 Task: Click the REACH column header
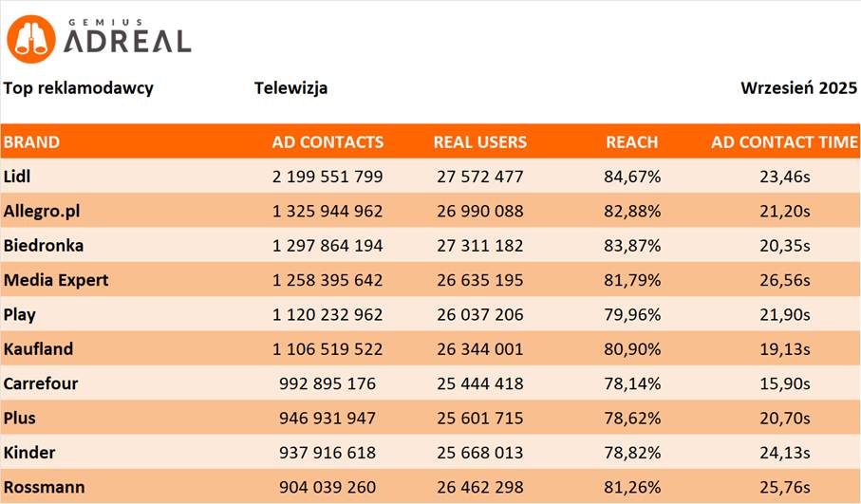coord(631,142)
